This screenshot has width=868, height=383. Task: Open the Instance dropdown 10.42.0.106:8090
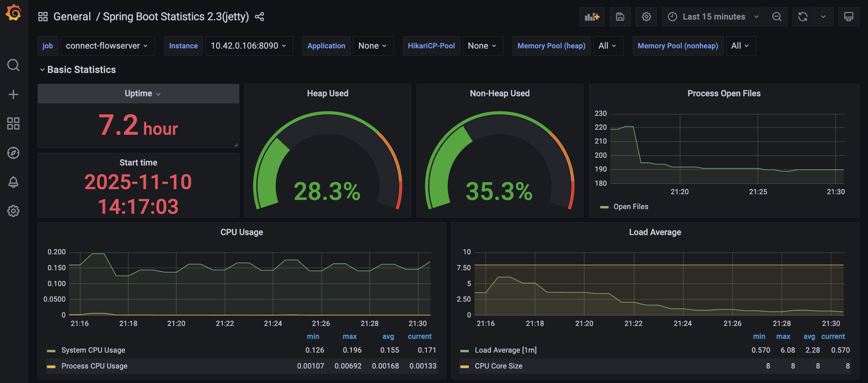click(249, 46)
